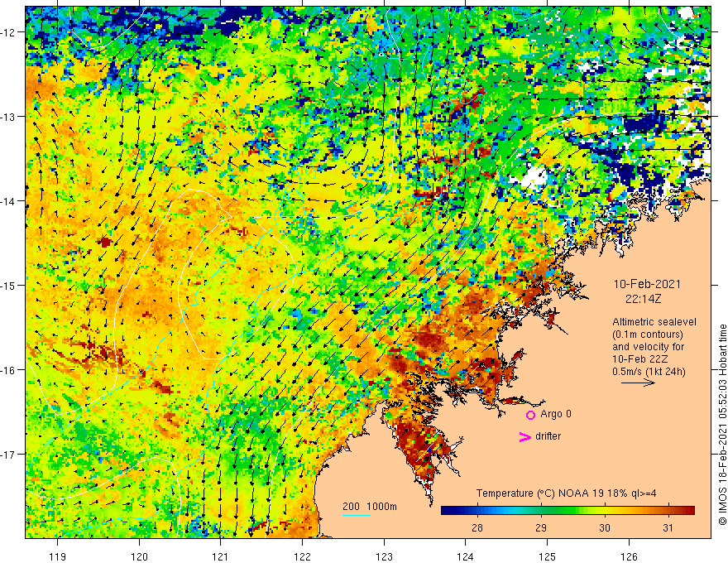728x563 pixels.
Task: Click the longitude axis label 123
Action: click(x=384, y=556)
